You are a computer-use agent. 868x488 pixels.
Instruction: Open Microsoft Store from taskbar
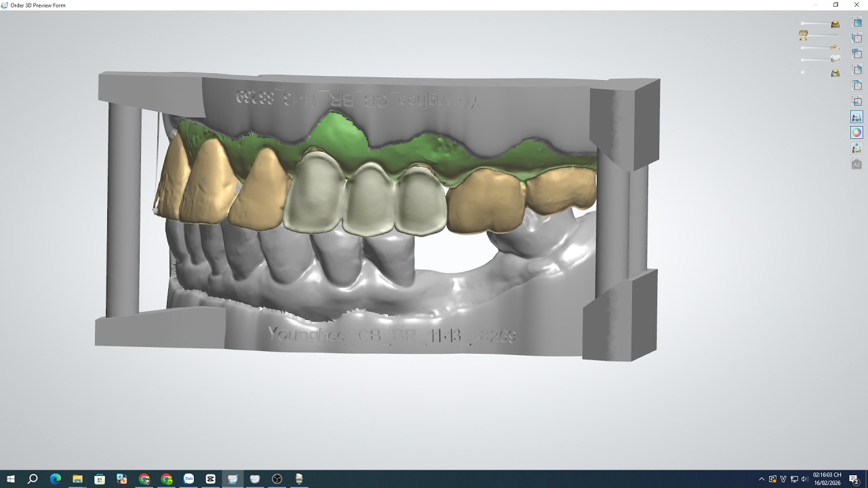[100, 479]
